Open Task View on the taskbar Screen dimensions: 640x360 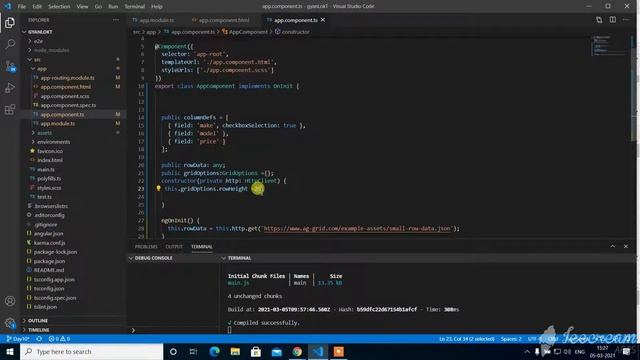coord(193,351)
